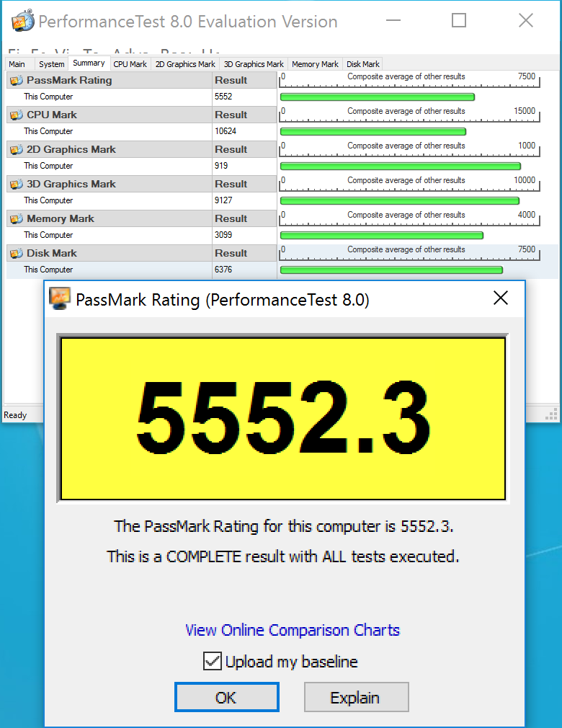562x728 pixels.
Task: Close the PassMark Rating dialog
Action: pyautogui.click(x=501, y=298)
